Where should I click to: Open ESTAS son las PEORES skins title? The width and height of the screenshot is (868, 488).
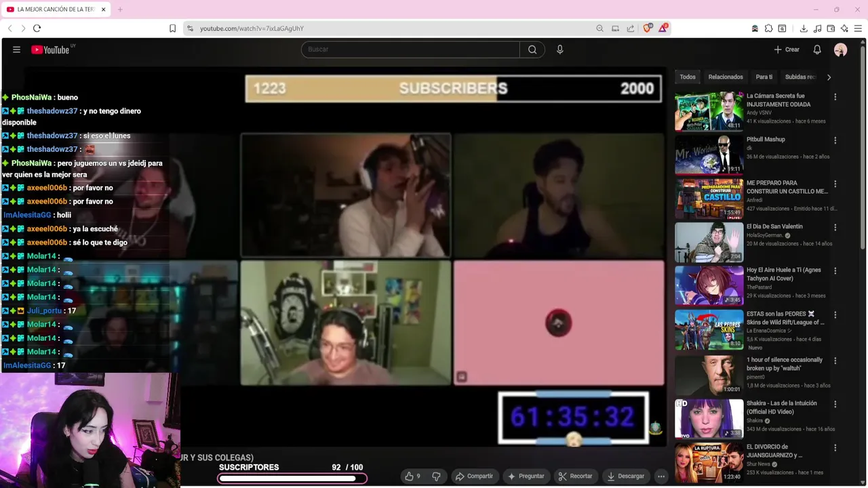785,318
